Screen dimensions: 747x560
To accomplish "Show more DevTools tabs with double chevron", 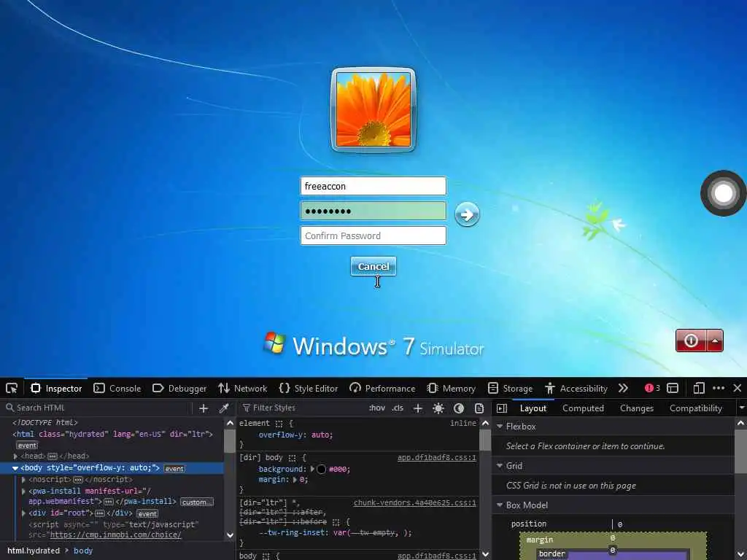I will (623, 389).
